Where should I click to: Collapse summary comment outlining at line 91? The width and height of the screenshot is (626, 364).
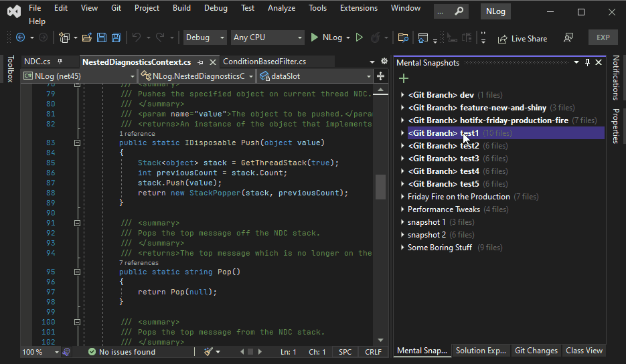[78, 223]
